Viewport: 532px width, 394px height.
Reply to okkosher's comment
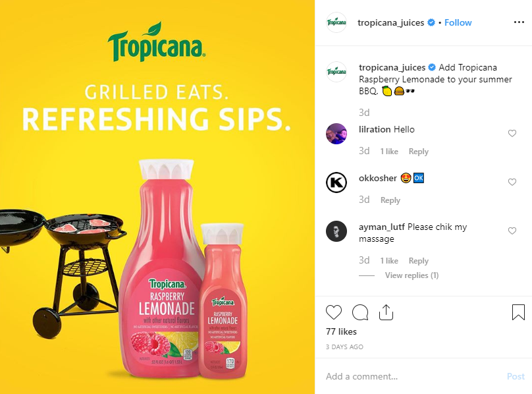390,200
